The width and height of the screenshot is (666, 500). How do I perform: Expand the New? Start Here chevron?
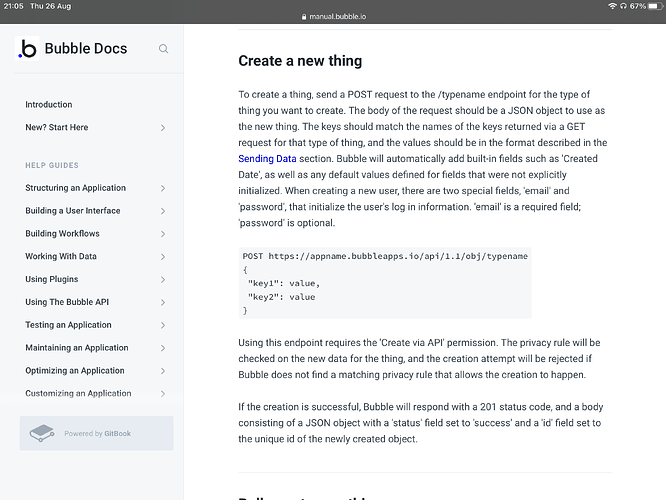(x=163, y=127)
